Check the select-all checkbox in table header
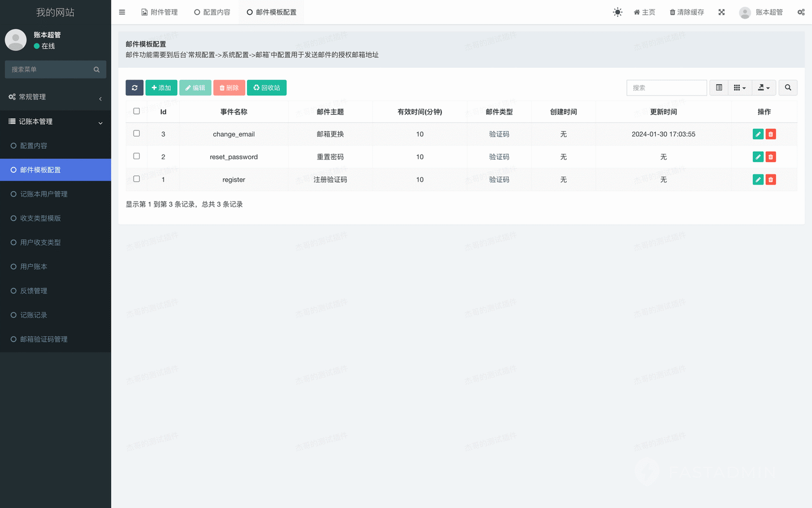812x508 pixels. tap(136, 111)
